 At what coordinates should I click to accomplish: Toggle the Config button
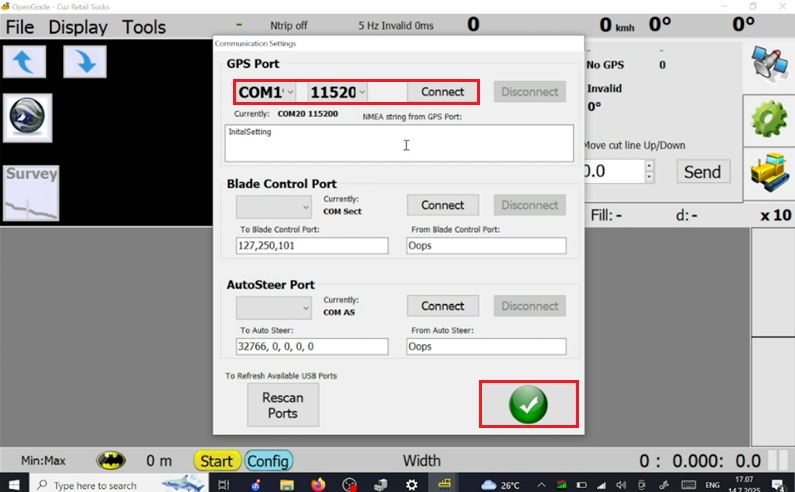(x=268, y=461)
